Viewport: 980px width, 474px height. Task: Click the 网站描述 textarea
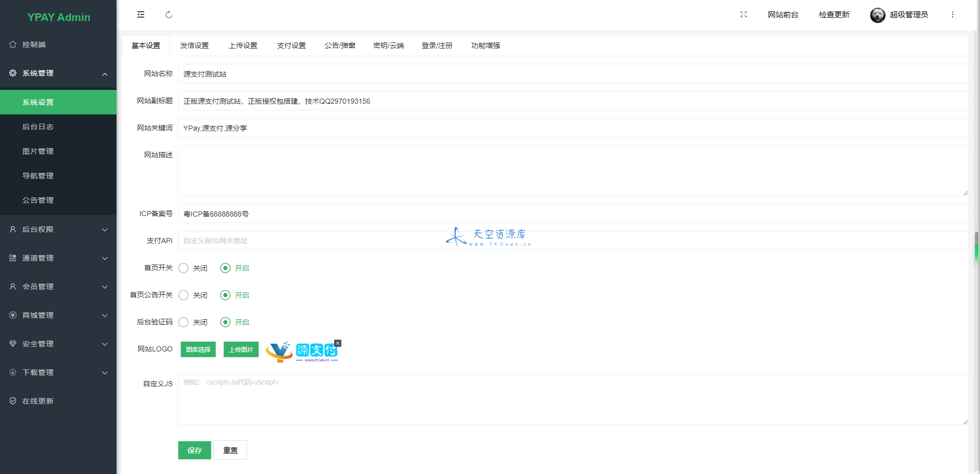pyautogui.click(x=573, y=171)
